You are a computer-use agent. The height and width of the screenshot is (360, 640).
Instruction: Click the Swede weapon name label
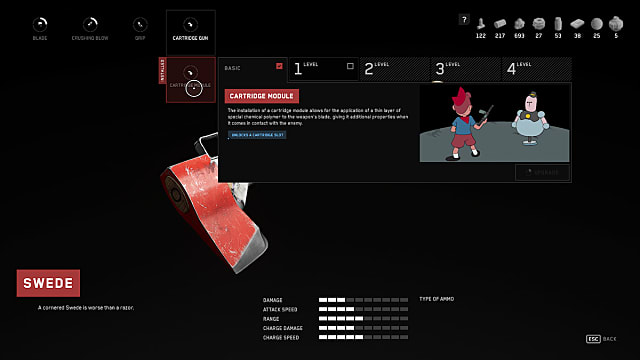(48, 283)
